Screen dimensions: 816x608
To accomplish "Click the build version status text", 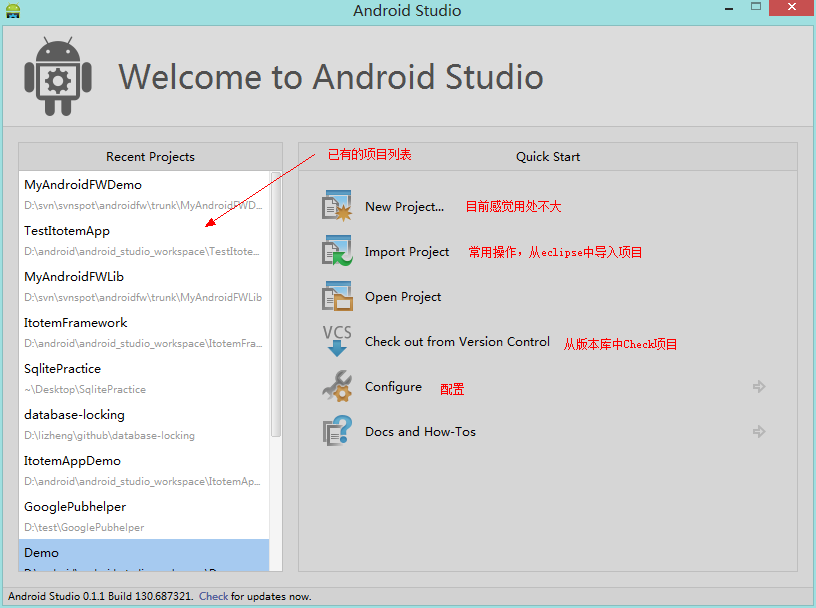I will point(100,597).
